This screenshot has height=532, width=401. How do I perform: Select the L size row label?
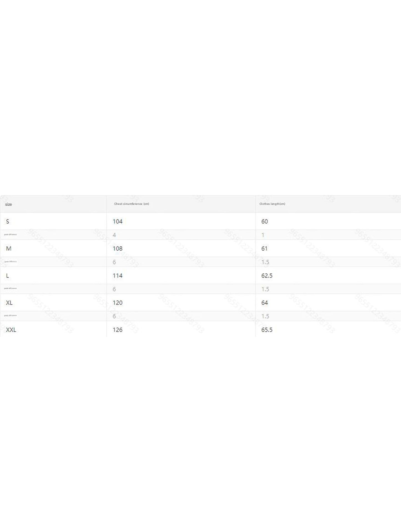click(x=7, y=276)
